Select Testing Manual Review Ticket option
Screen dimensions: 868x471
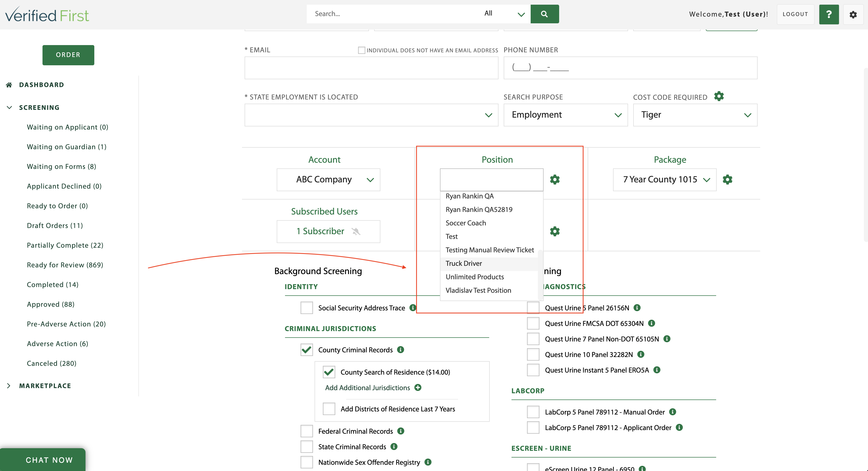click(489, 250)
